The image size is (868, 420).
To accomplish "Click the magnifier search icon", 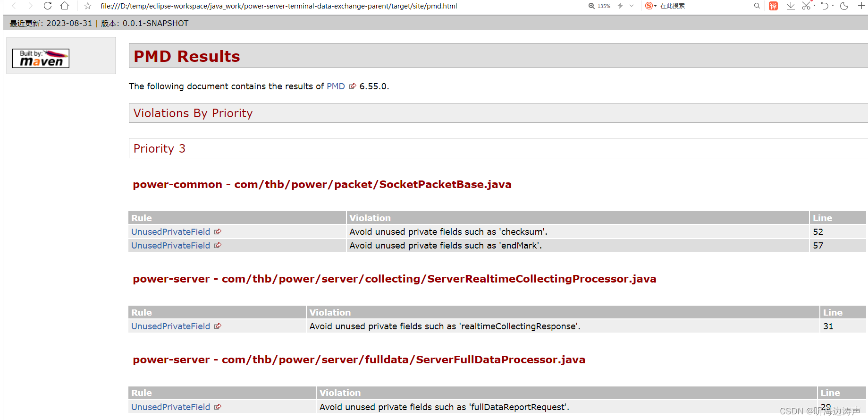I will (757, 6).
